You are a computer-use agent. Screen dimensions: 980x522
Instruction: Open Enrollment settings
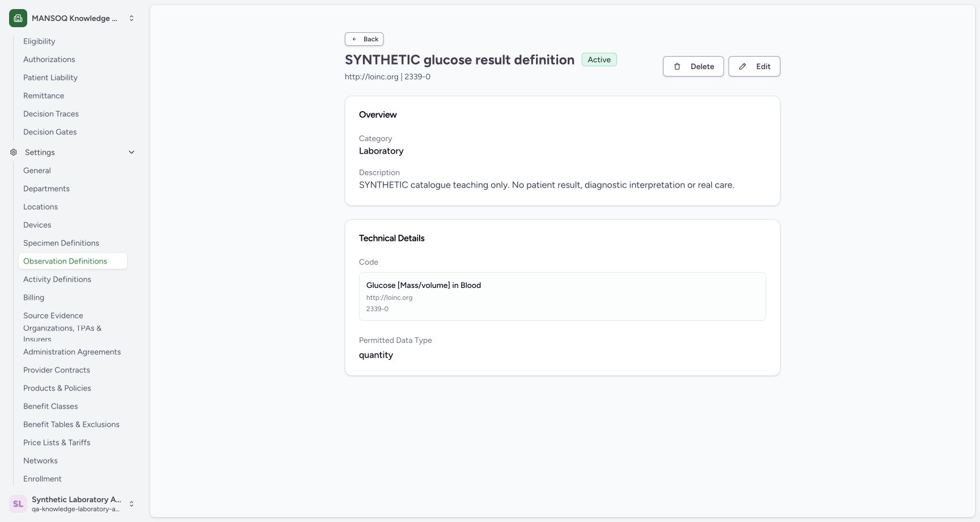[43, 479]
